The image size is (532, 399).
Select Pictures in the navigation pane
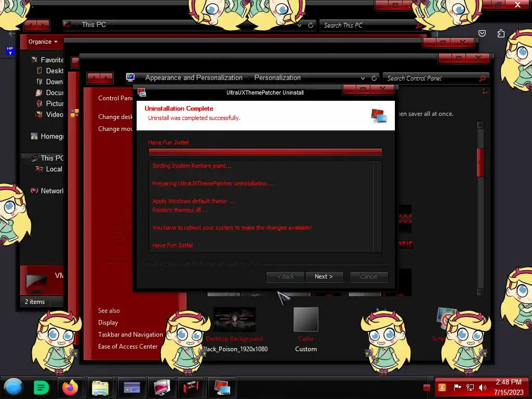pos(50,103)
